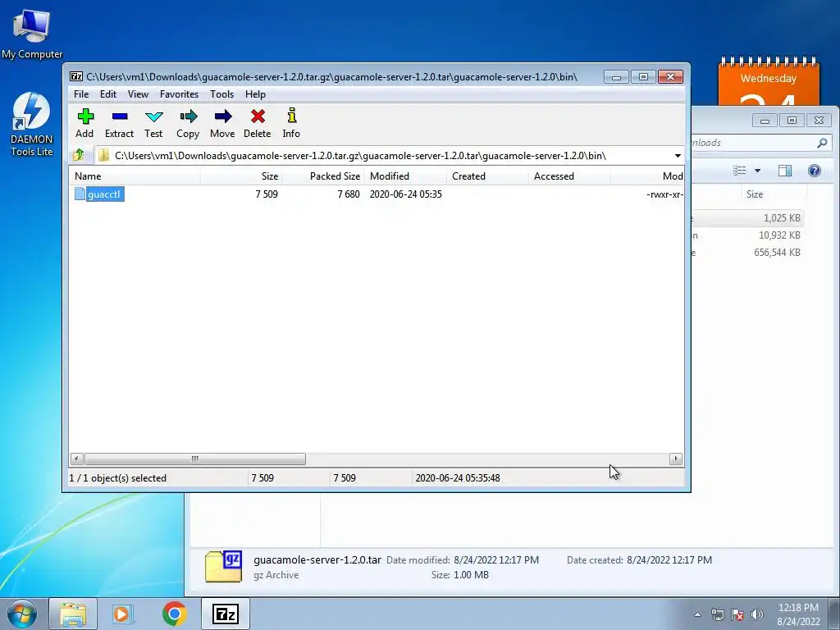Click the Action Center flag icon
The width and height of the screenshot is (840, 630).
click(x=737, y=614)
